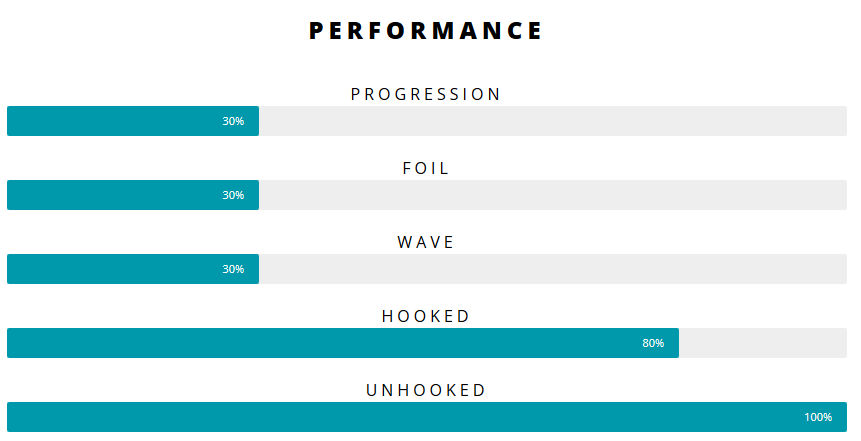The width and height of the screenshot is (861, 441).
Task: Click the 100% value on Unhooked bar
Action: (x=818, y=417)
